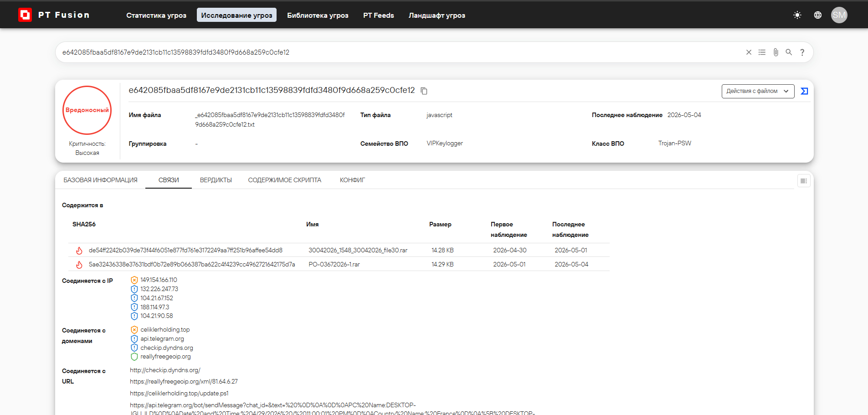The image size is (868, 415).
Task: Click size value 14.28 KB
Action: pyautogui.click(x=442, y=251)
